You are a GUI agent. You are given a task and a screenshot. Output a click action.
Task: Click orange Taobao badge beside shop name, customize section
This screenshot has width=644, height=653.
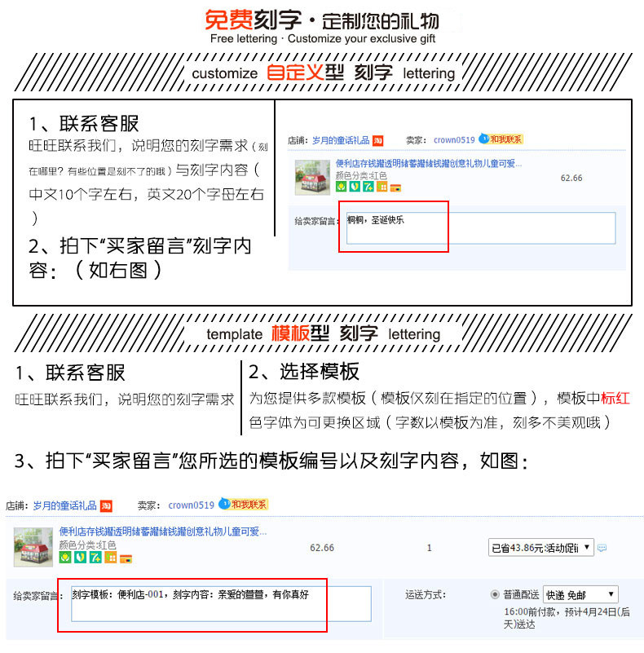coord(377,141)
